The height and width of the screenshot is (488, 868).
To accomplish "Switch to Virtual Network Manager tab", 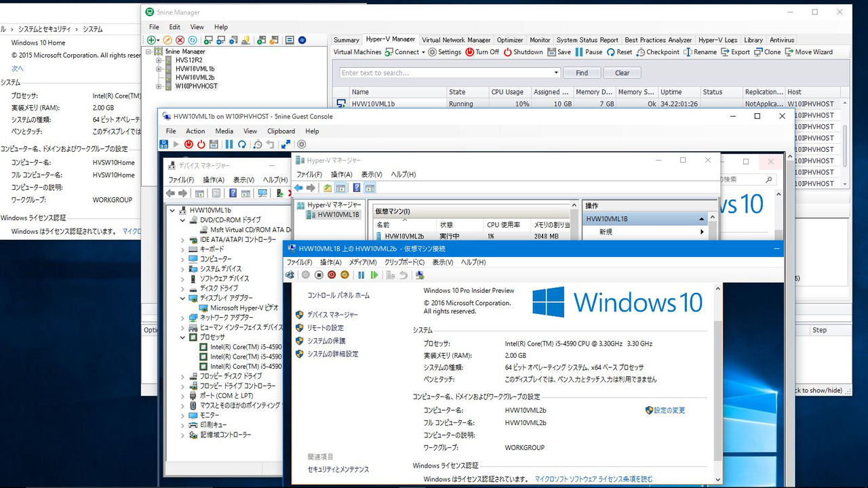I will click(x=456, y=40).
